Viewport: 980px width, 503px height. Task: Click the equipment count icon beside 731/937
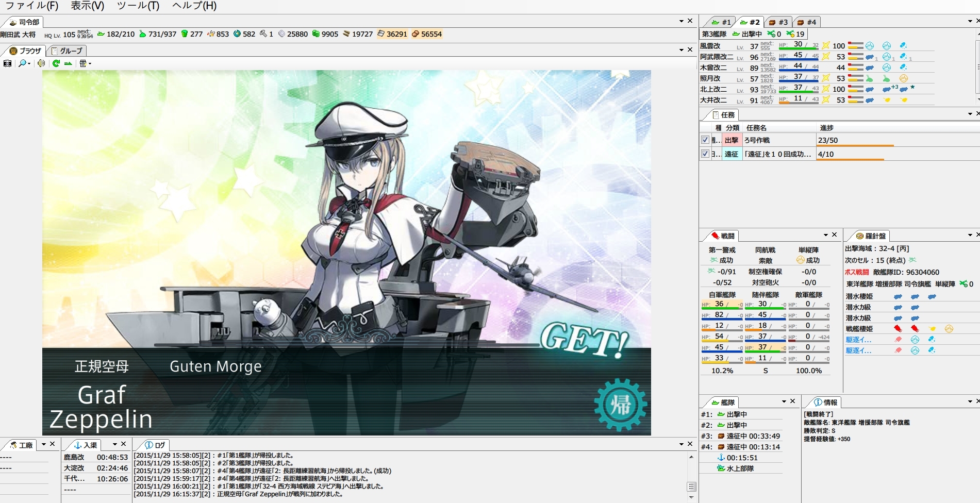(143, 34)
